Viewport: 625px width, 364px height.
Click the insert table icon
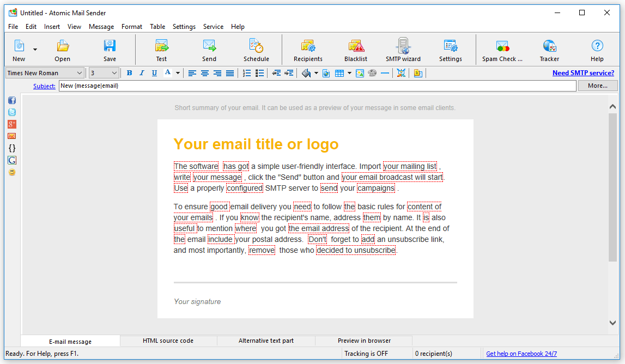pyautogui.click(x=339, y=73)
